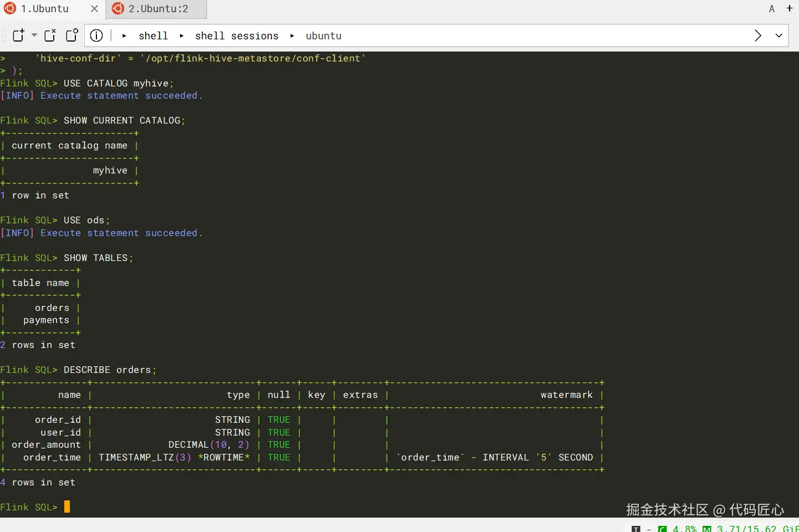The height and width of the screenshot is (532, 799).
Task: Expand breadcrumb arrow before shell
Action: pyautogui.click(x=125, y=36)
